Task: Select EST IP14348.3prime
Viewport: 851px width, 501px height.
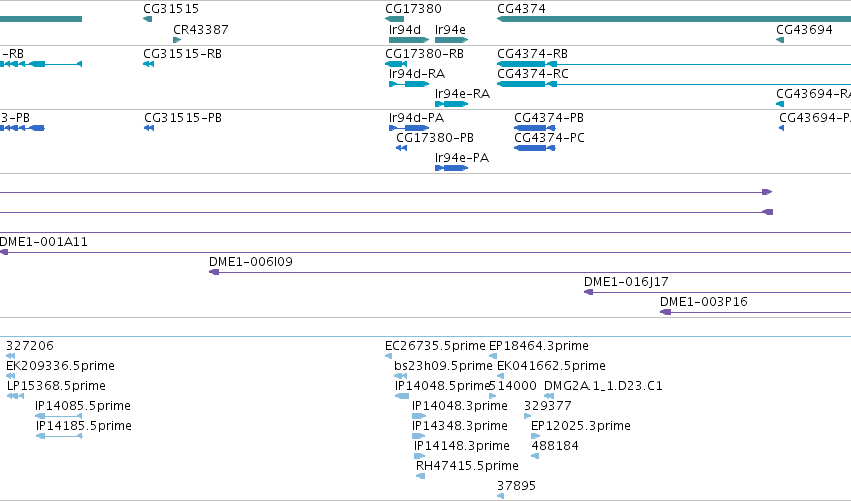Action: coord(460,427)
